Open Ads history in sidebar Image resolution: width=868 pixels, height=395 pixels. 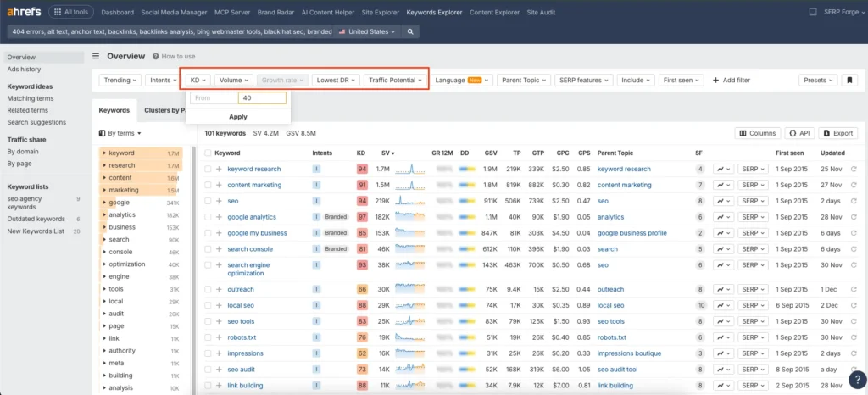pos(24,70)
